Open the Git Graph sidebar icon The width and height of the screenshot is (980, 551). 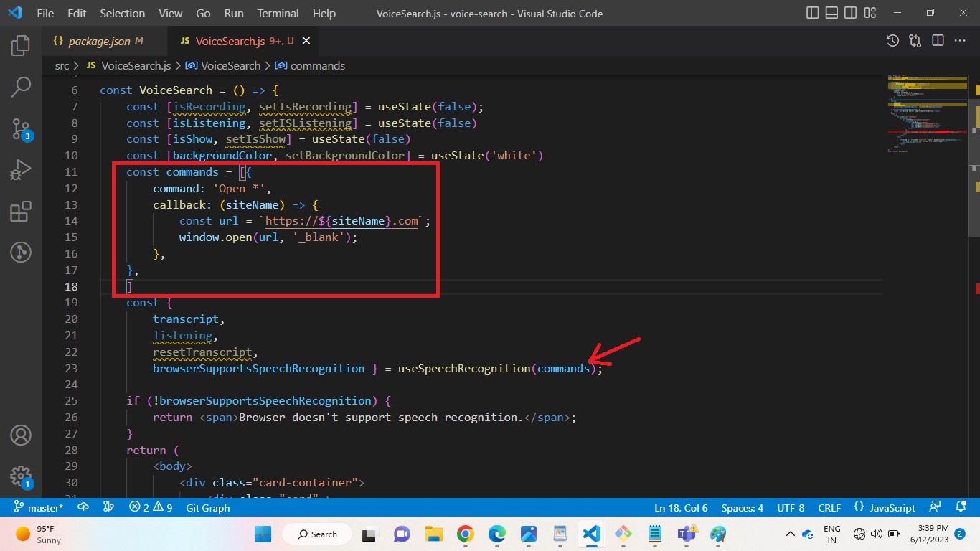(20, 253)
